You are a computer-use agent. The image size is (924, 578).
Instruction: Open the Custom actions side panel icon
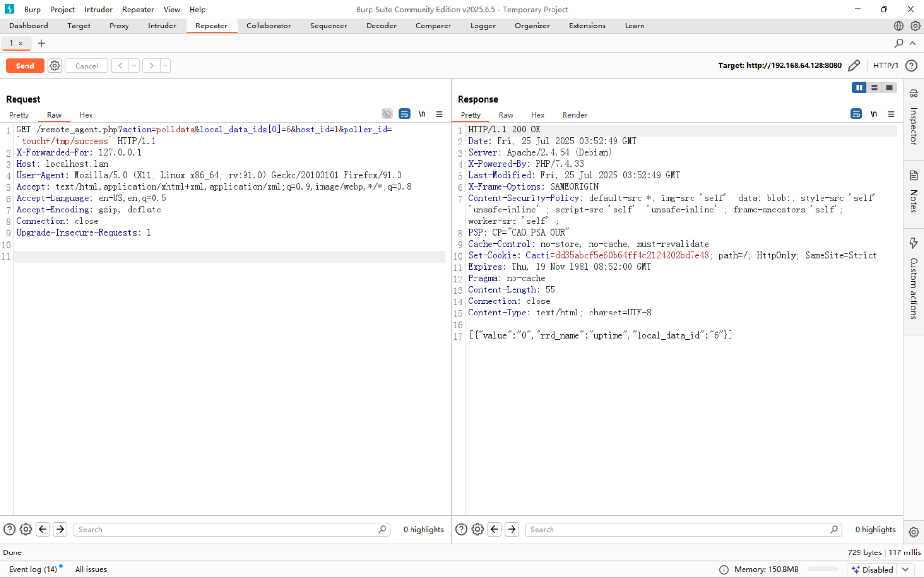[913, 243]
